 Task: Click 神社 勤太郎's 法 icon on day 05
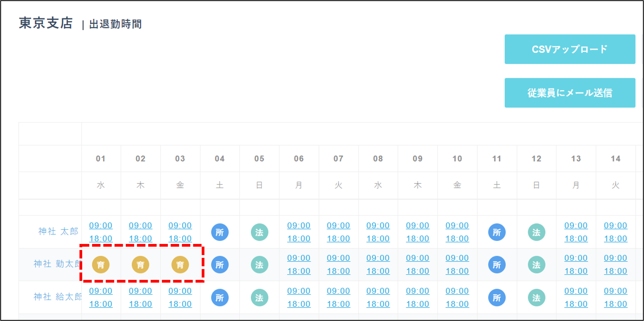(259, 264)
